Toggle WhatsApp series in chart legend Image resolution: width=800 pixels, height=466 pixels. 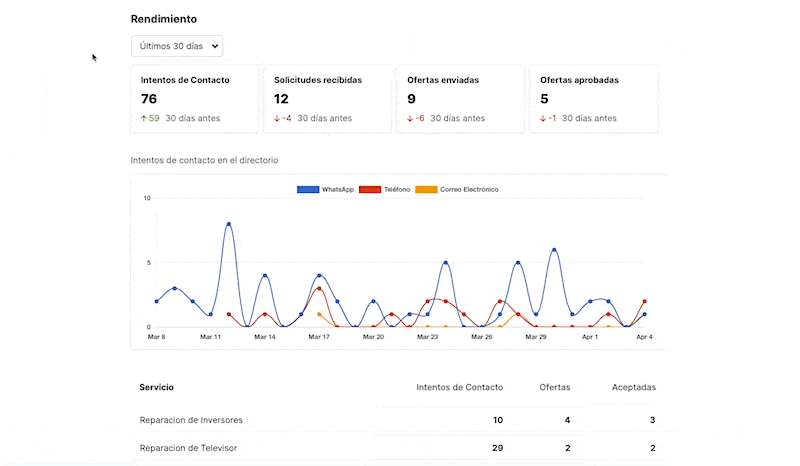(x=325, y=189)
